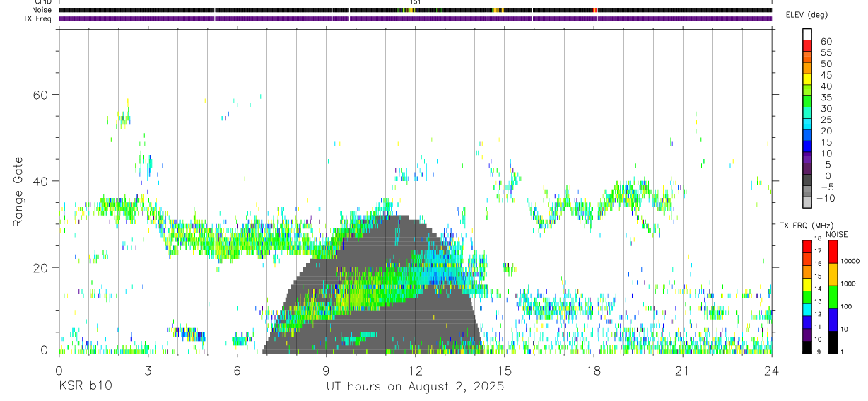The height and width of the screenshot is (401, 868).
Task: Select the 10000 label on NOISE scale
Action: (x=850, y=261)
